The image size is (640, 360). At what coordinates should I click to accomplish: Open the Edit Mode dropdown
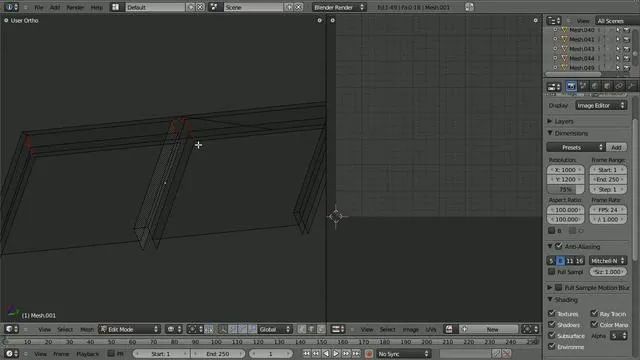(130, 329)
